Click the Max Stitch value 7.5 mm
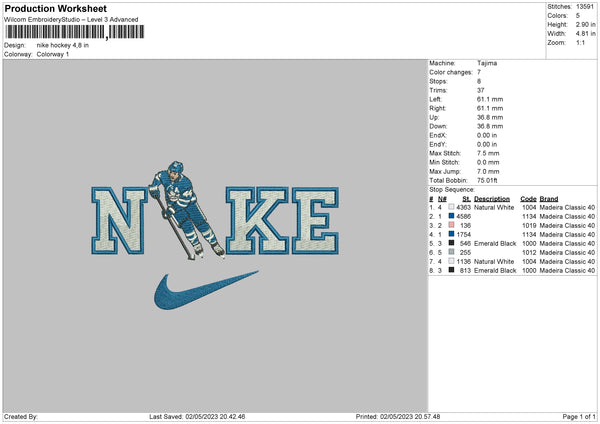 [488, 153]
